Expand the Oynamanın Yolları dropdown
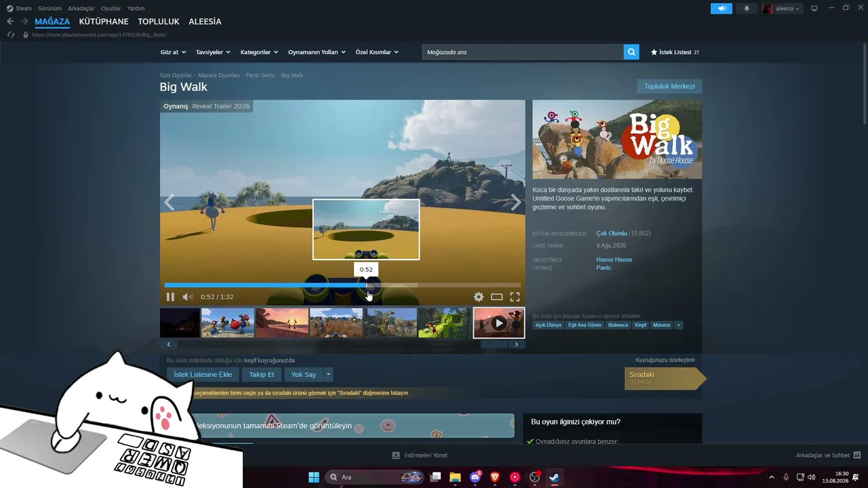The width and height of the screenshot is (868, 488). 317,52
